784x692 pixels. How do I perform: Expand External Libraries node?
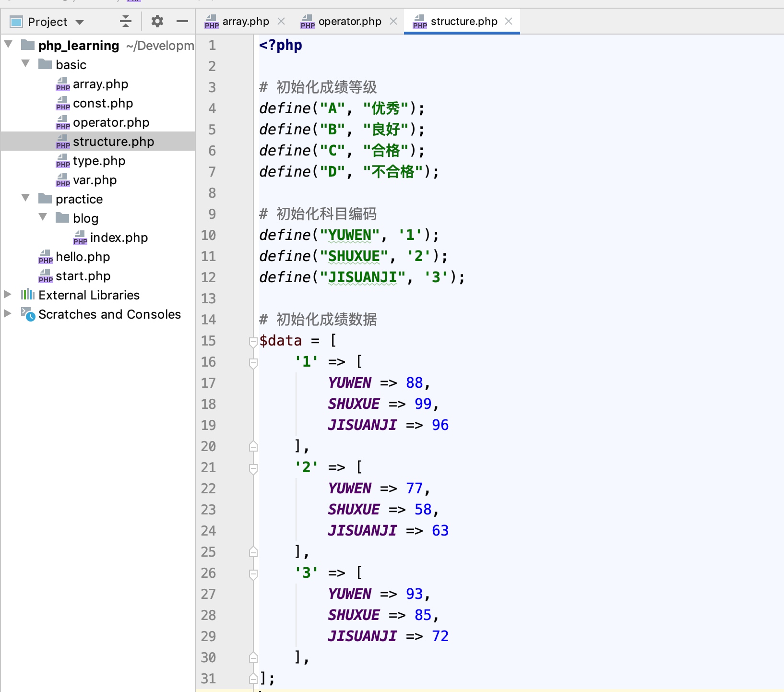8,294
